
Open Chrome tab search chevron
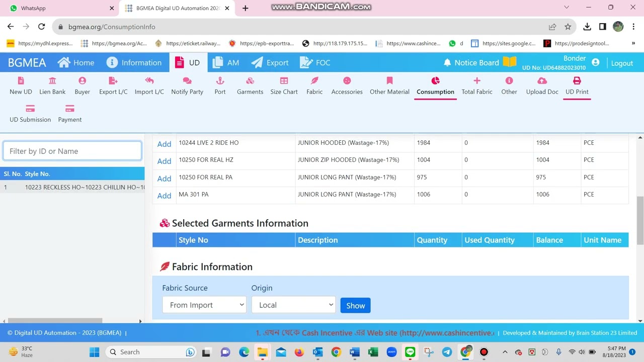tap(567, 8)
